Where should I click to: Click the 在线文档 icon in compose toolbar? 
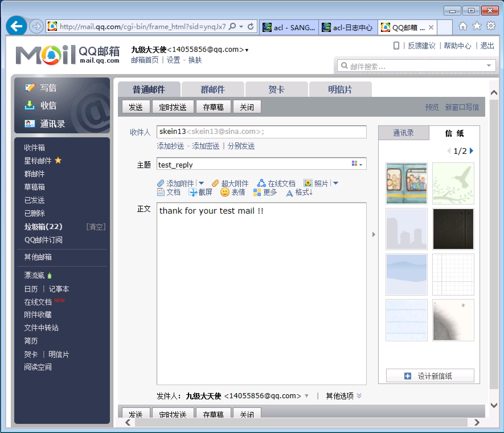(261, 183)
